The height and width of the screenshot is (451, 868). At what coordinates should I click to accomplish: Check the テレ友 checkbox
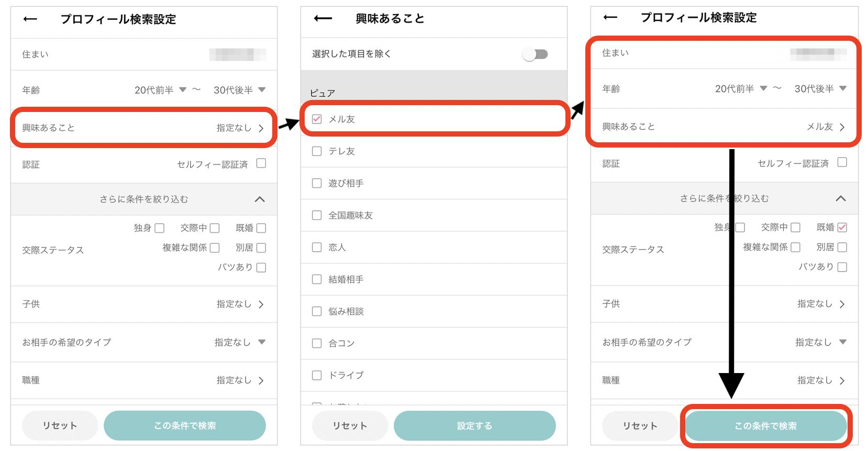(x=317, y=151)
